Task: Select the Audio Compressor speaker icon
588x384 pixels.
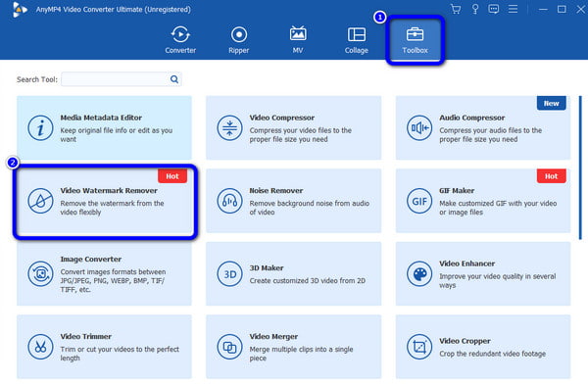Action: tap(419, 128)
